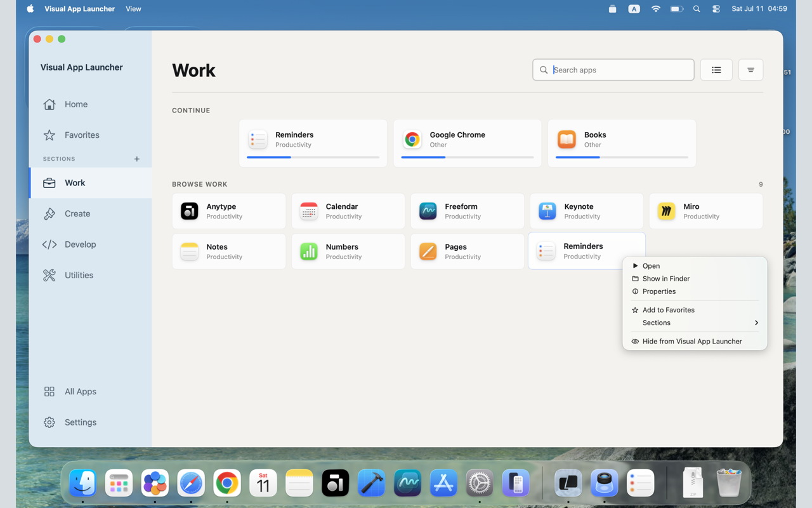812x508 pixels.
Task: Open Spotlight search in menu bar
Action: (697, 9)
